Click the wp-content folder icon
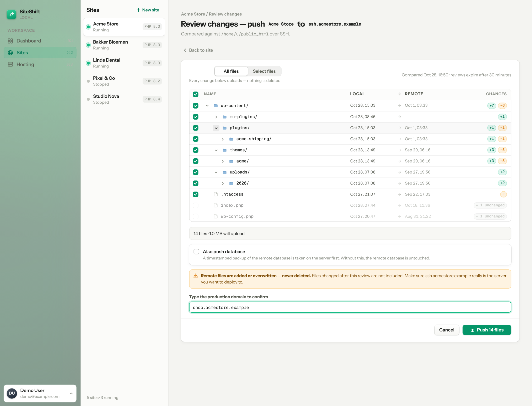532x406 pixels. tap(216, 106)
